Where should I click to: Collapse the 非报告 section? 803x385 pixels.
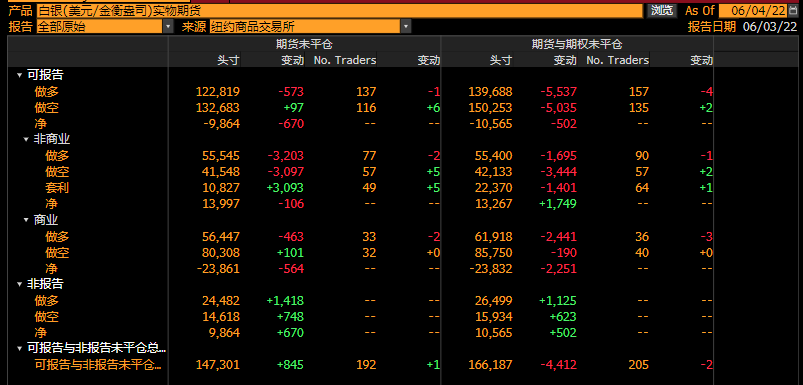[19, 284]
